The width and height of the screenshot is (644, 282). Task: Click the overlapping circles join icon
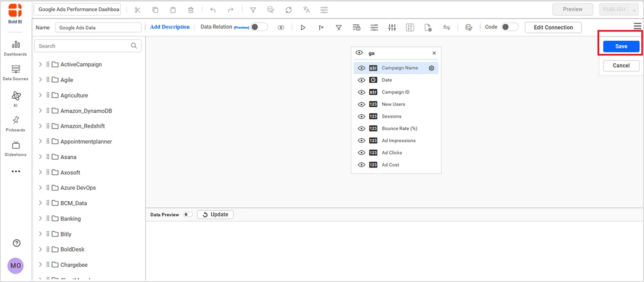click(x=281, y=27)
